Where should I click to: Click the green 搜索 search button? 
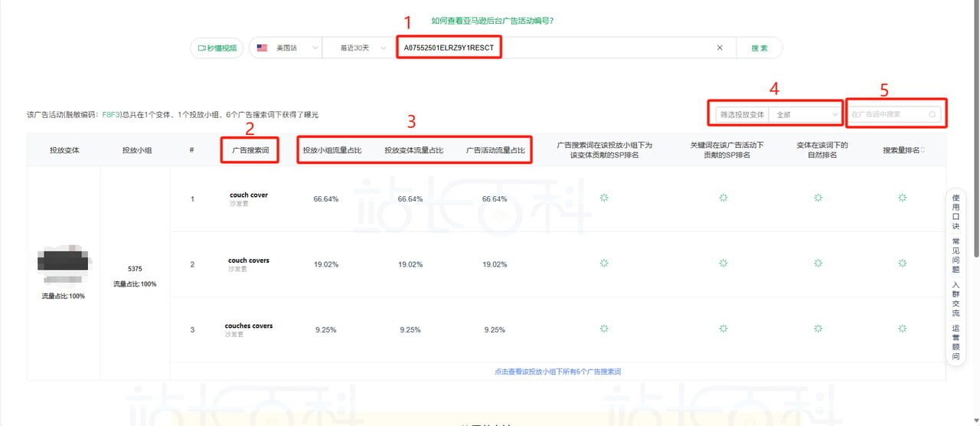tap(759, 48)
